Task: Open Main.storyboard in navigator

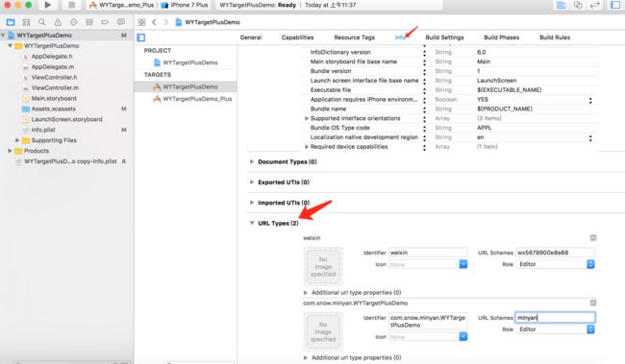Action: [x=54, y=98]
